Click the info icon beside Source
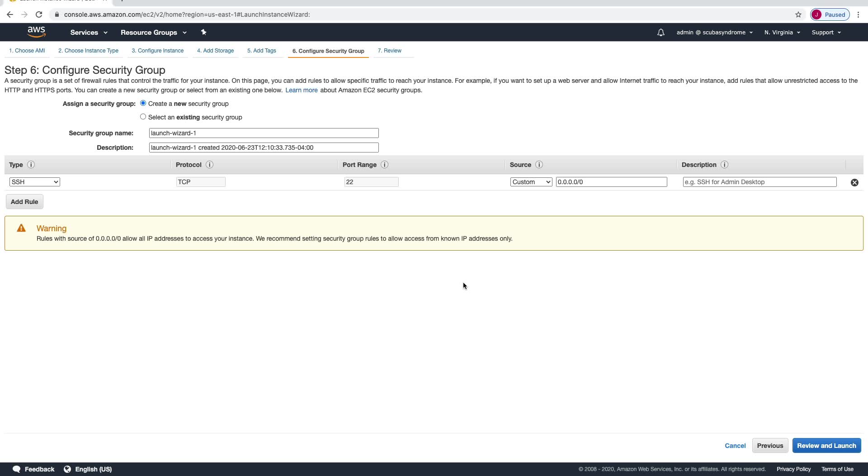Image resolution: width=868 pixels, height=476 pixels. [x=539, y=165]
